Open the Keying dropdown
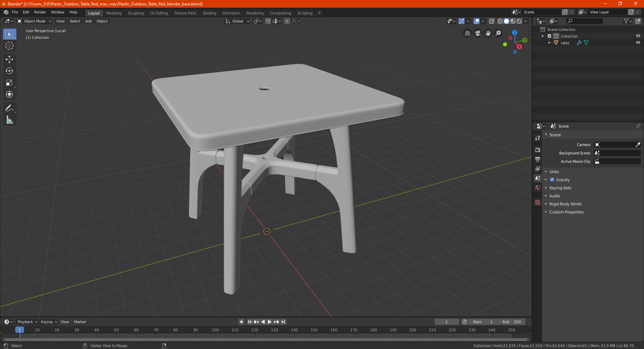 49,322
